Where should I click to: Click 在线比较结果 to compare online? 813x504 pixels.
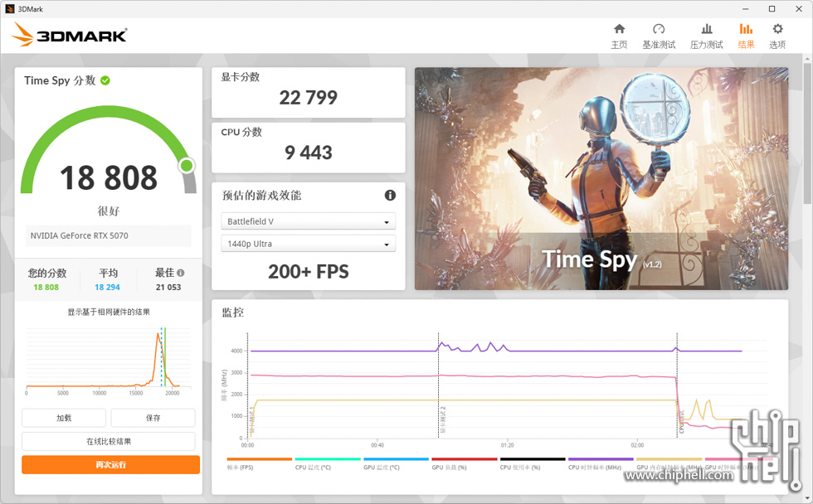(x=108, y=441)
